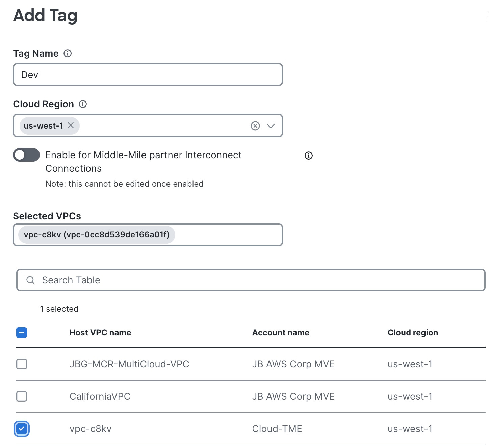Sort by Cloud region column
This screenshot has width=489, height=448.
[x=413, y=333]
